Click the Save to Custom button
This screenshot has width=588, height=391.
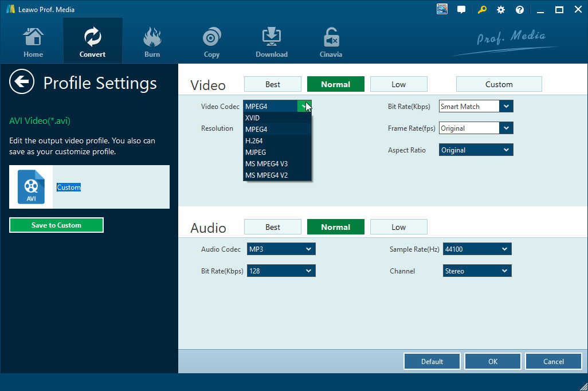tap(56, 225)
